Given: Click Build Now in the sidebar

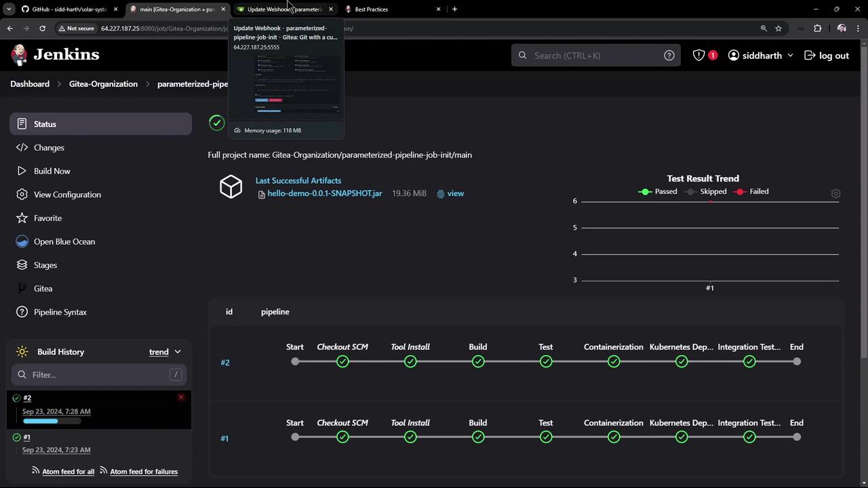Looking at the screenshot, I should pos(52,171).
